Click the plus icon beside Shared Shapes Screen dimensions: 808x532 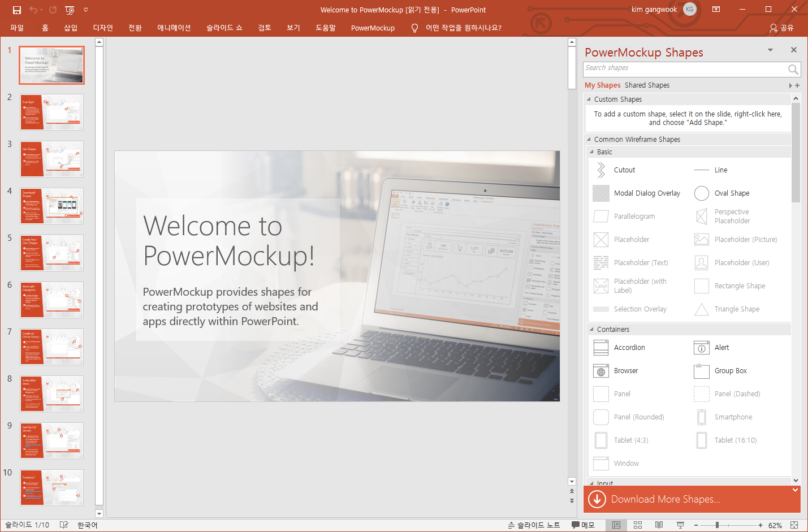tap(797, 85)
